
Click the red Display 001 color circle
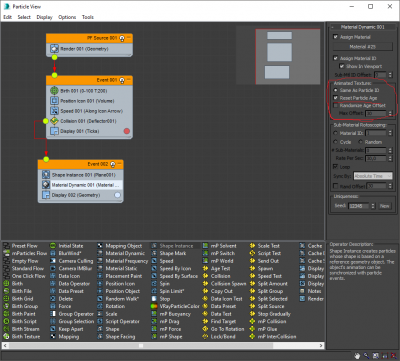(x=127, y=131)
